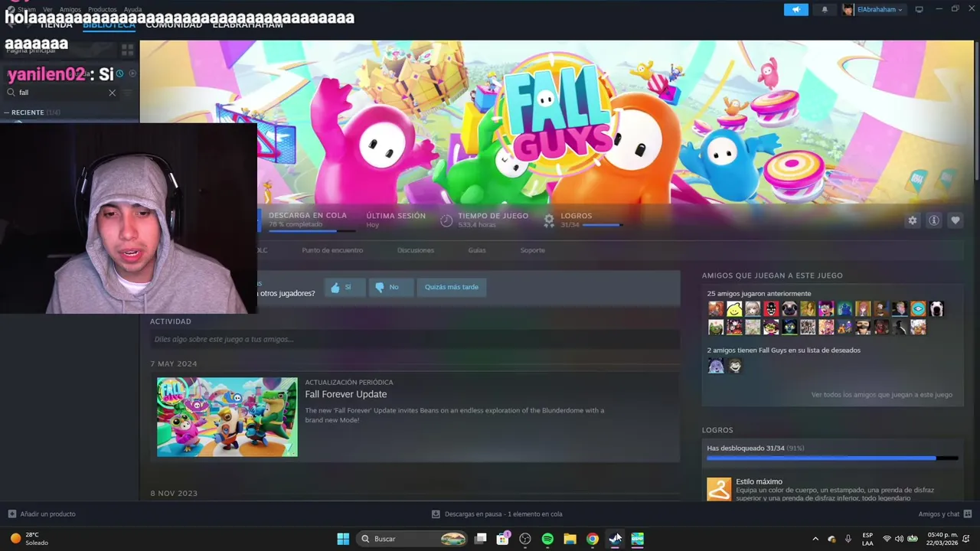The image size is (980, 551).
Task: Click the taskbar Buscar search box
Action: tap(411, 539)
